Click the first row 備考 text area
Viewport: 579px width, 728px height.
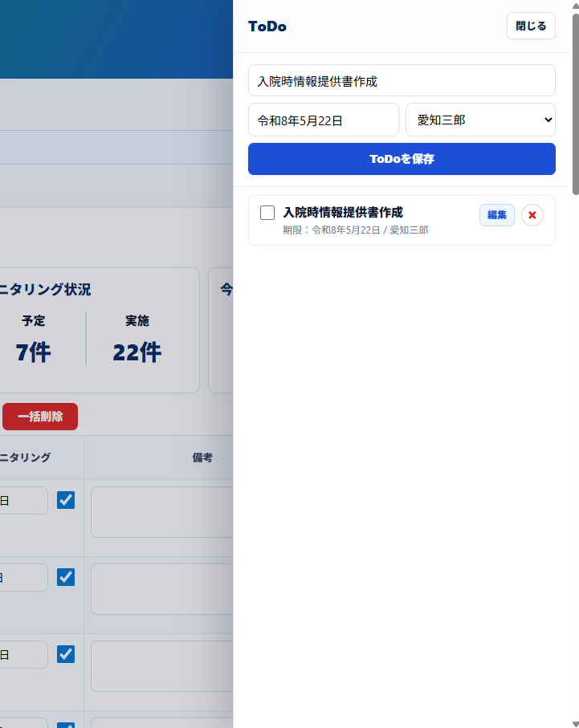(x=162, y=512)
